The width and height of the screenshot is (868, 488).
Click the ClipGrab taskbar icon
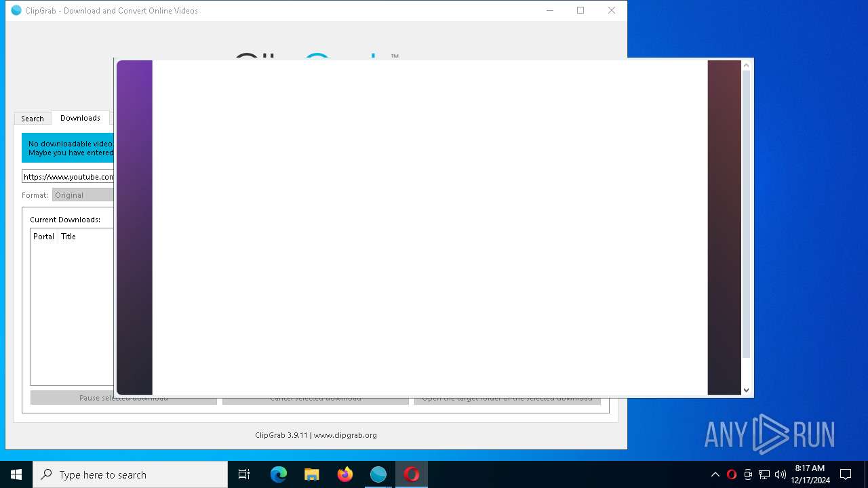click(x=378, y=474)
